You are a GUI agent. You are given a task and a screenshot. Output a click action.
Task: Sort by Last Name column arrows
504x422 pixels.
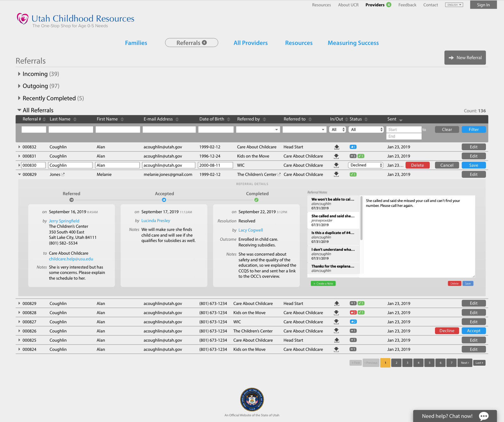coord(75,119)
